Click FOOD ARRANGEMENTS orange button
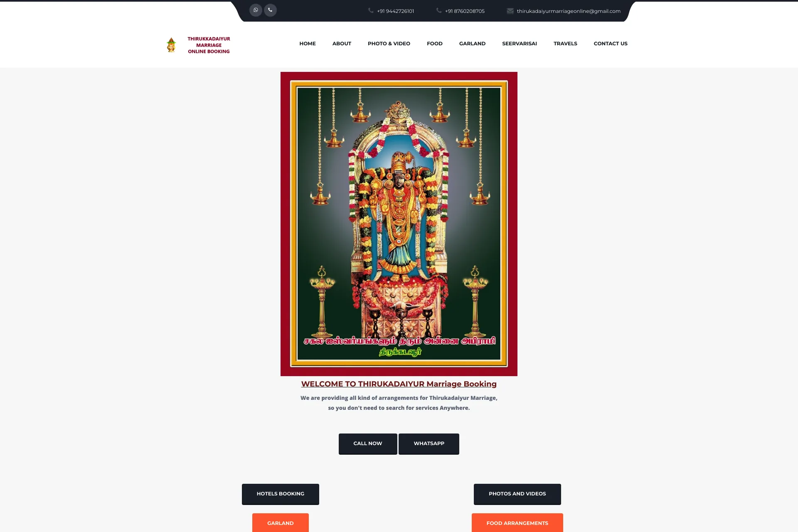This screenshot has width=798, height=532. click(517, 523)
